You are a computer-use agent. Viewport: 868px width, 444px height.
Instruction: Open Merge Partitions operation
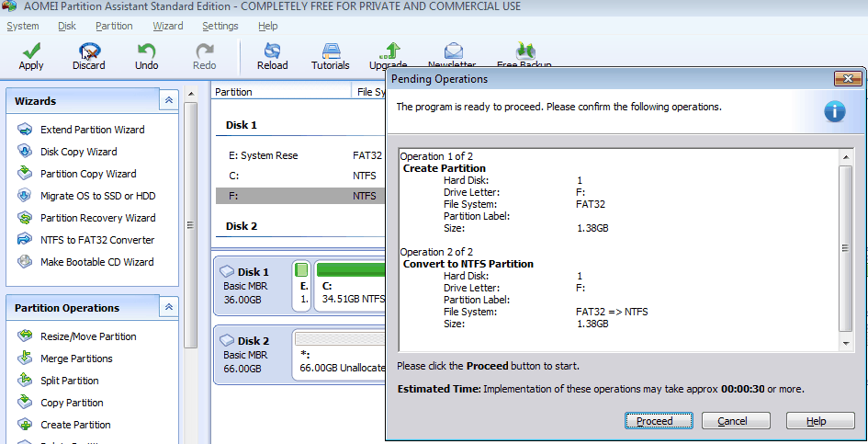click(76, 359)
